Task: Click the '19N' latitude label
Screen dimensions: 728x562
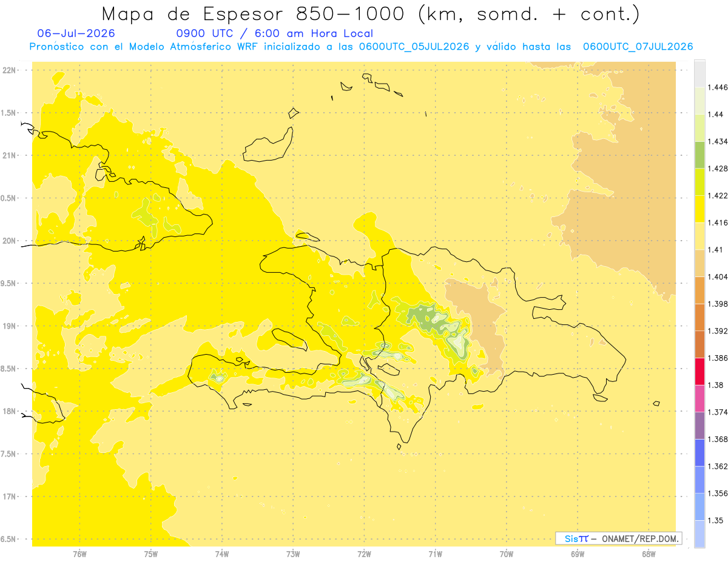Action: coord(9,326)
